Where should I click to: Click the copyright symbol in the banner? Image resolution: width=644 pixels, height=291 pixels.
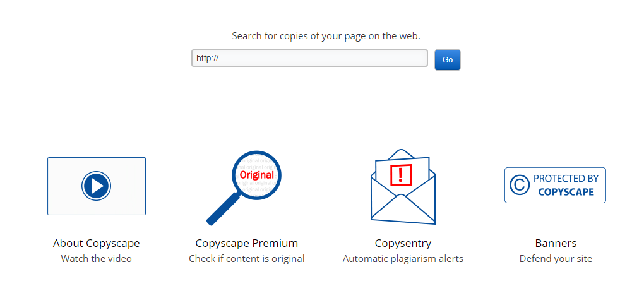pos(520,185)
